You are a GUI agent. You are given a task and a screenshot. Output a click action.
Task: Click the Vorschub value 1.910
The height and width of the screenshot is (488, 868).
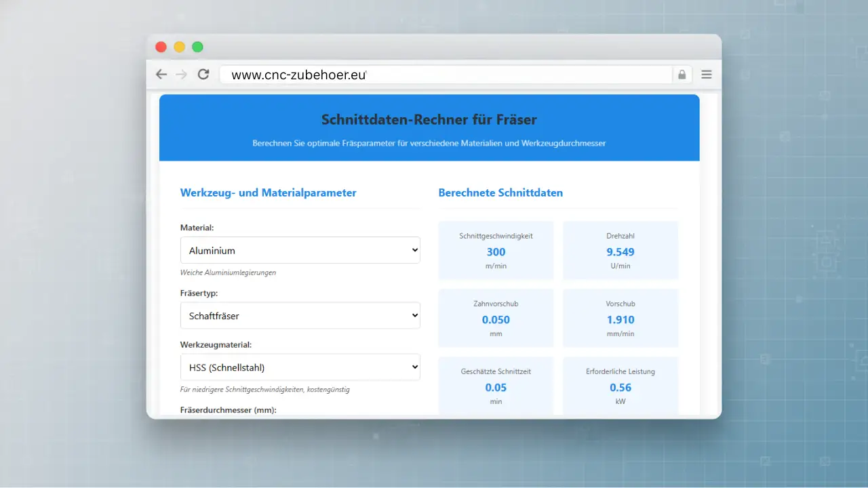coord(620,320)
